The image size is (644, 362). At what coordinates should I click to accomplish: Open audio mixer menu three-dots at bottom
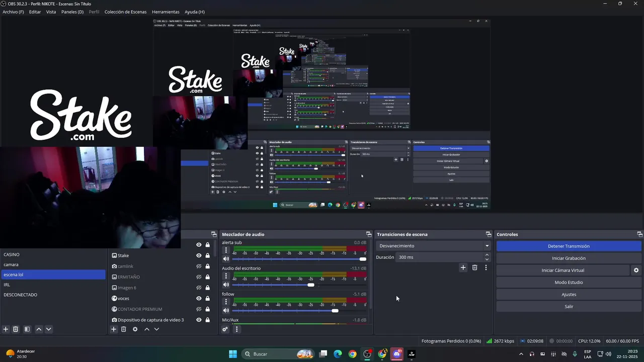(x=236, y=329)
